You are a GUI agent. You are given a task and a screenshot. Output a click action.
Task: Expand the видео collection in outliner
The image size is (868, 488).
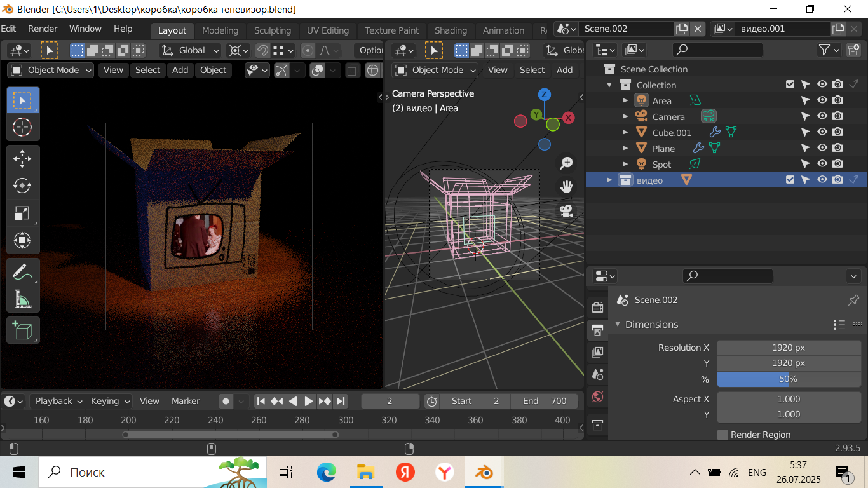609,180
